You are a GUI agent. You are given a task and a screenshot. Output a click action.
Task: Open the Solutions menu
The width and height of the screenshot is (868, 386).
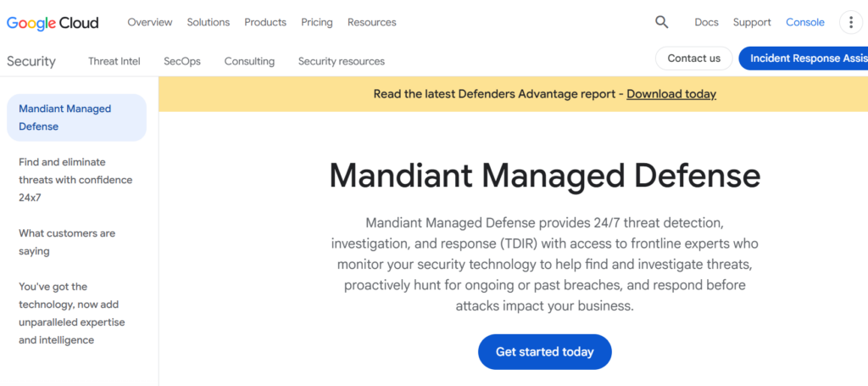point(209,22)
